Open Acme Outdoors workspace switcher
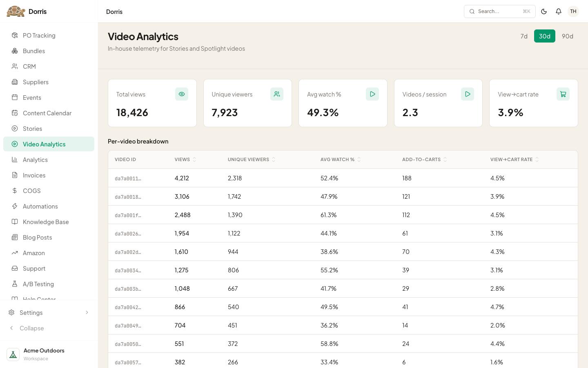This screenshot has width=588, height=368. [49, 355]
